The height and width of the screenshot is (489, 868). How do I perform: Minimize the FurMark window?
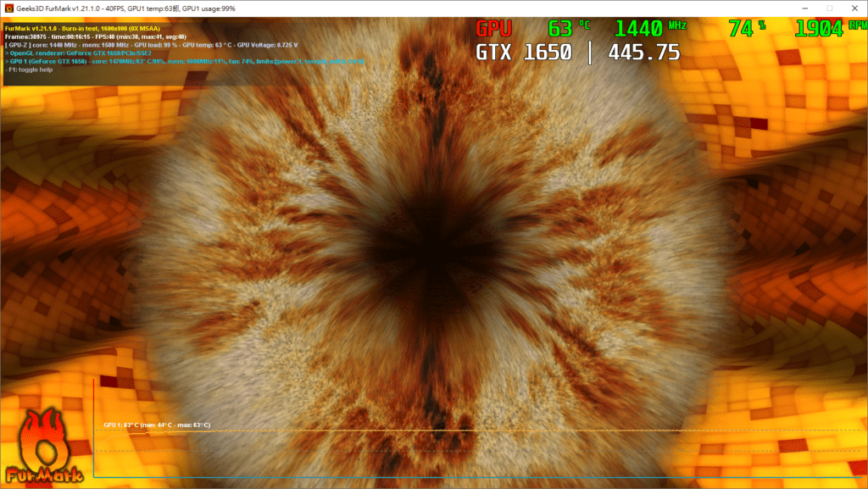click(805, 8)
